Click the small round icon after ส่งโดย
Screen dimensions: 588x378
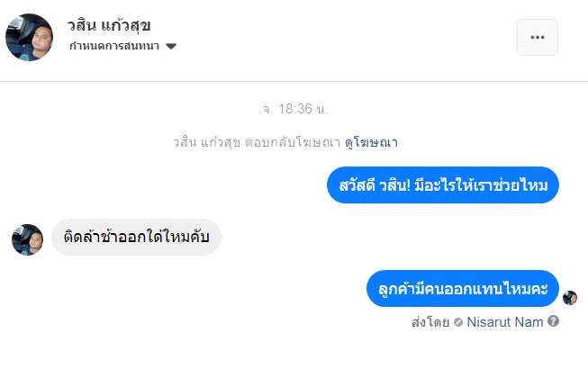(x=459, y=322)
